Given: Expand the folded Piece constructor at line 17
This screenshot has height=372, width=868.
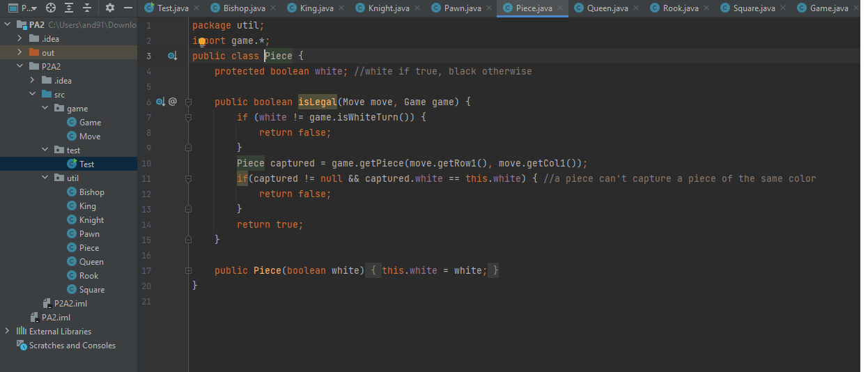Looking at the screenshot, I should click(x=188, y=270).
